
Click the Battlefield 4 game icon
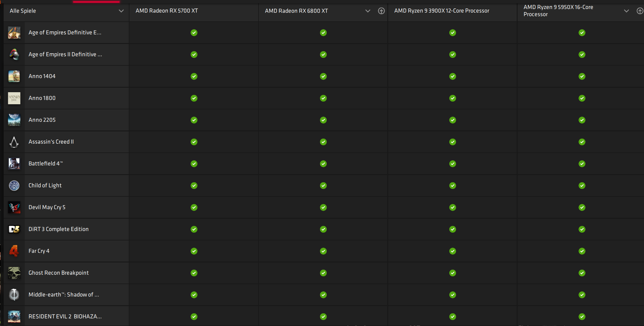click(14, 164)
